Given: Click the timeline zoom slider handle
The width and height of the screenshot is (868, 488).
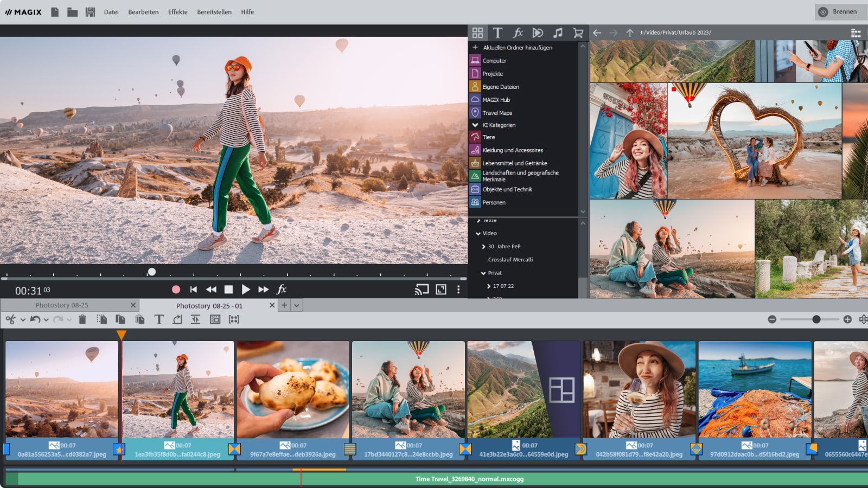Looking at the screenshot, I should (x=816, y=319).
